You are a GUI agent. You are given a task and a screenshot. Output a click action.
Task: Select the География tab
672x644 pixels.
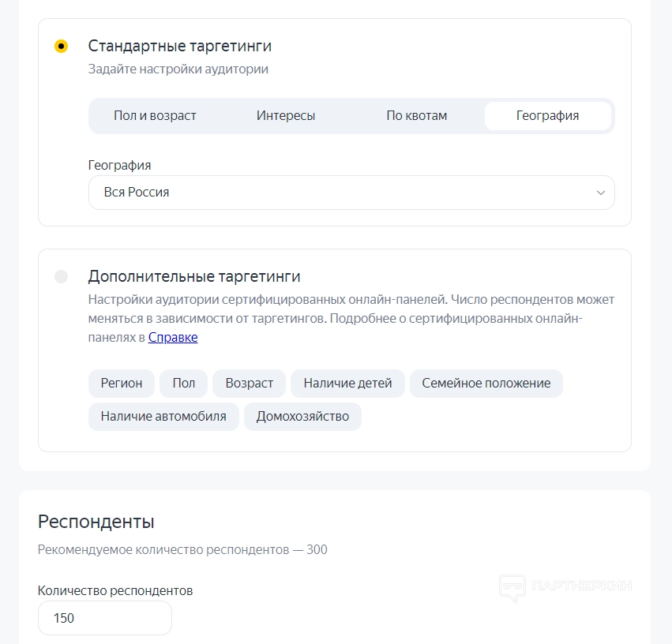[x=547, y=116]
